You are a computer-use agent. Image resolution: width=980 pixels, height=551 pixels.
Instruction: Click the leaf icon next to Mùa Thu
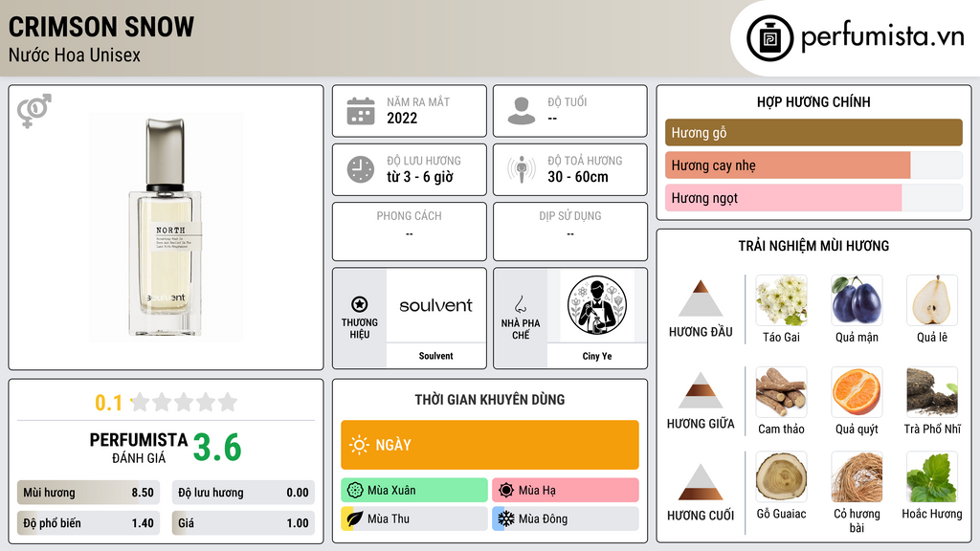pos(355,518)
